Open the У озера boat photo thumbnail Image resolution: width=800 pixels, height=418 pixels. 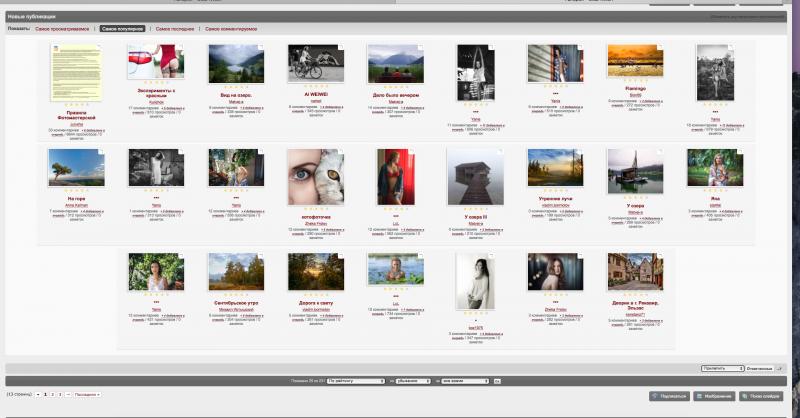coord(635,171)
